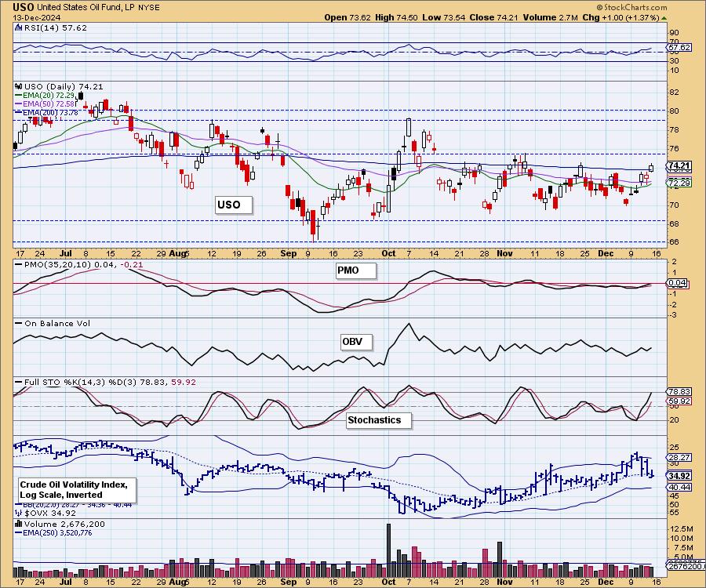Viewport: 706px width, 588px height.
Task: Click the $OVX 34.92 legend text
Action: [x=49, y=513]
